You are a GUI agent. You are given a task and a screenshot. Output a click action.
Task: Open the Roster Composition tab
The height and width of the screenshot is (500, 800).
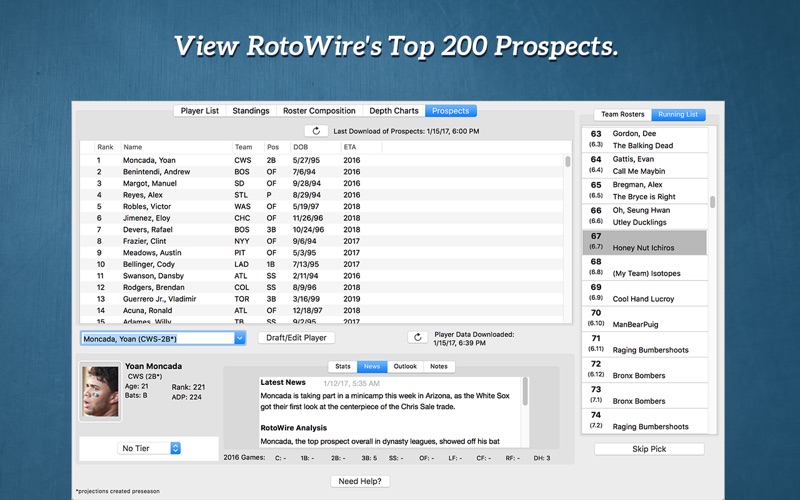point(319,111)
